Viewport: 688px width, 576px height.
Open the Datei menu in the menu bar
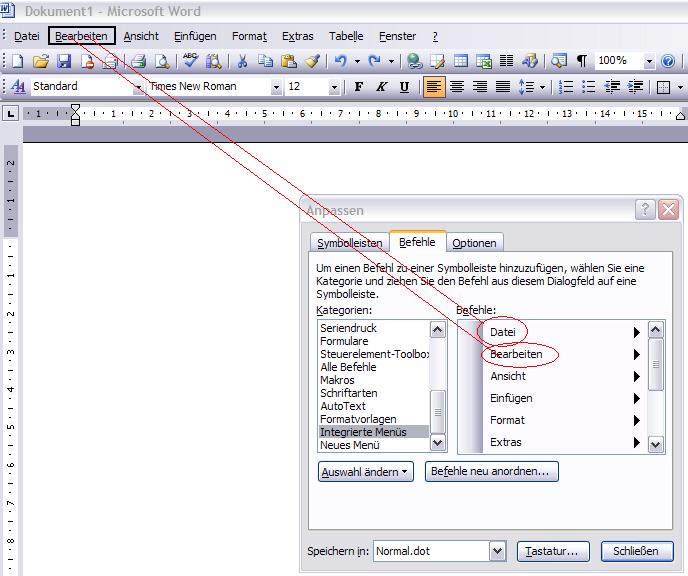pyautogui.click(x=27, y=36)
